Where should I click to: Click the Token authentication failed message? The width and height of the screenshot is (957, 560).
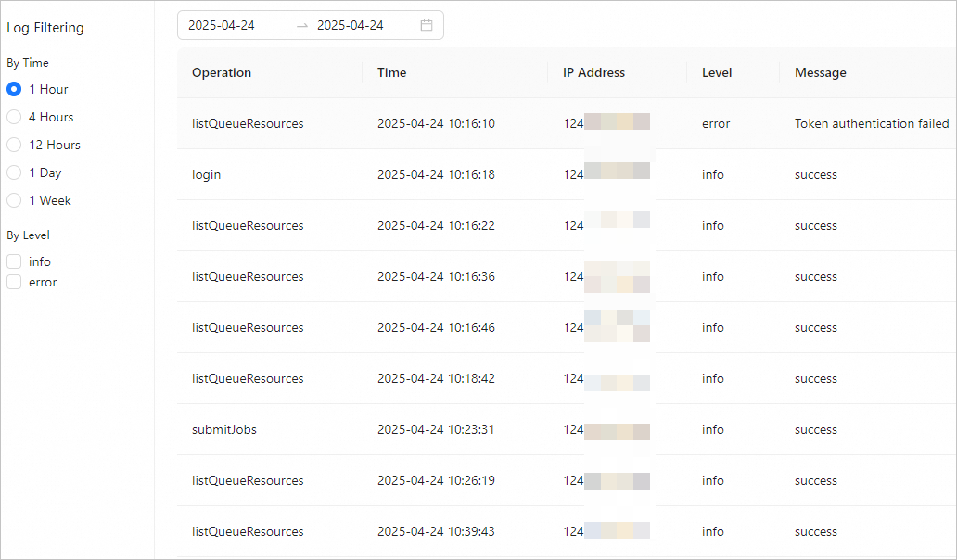(872, 124)
